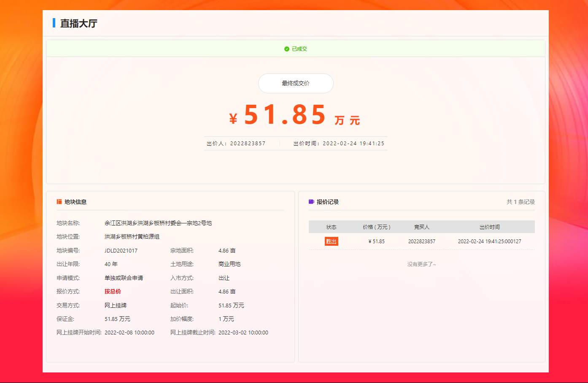
Task: Click the 没有更多了~ text
Action: tap(421, 264)
